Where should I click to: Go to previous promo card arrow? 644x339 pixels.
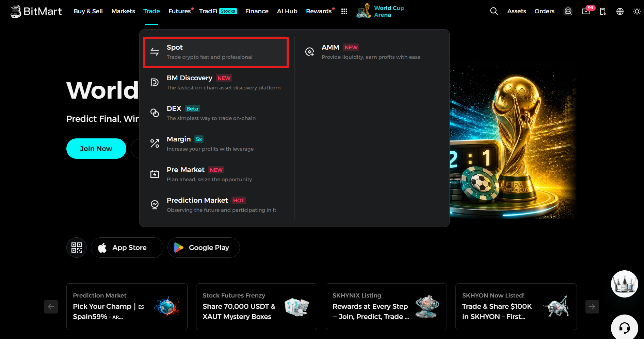(x=51, y=307)
